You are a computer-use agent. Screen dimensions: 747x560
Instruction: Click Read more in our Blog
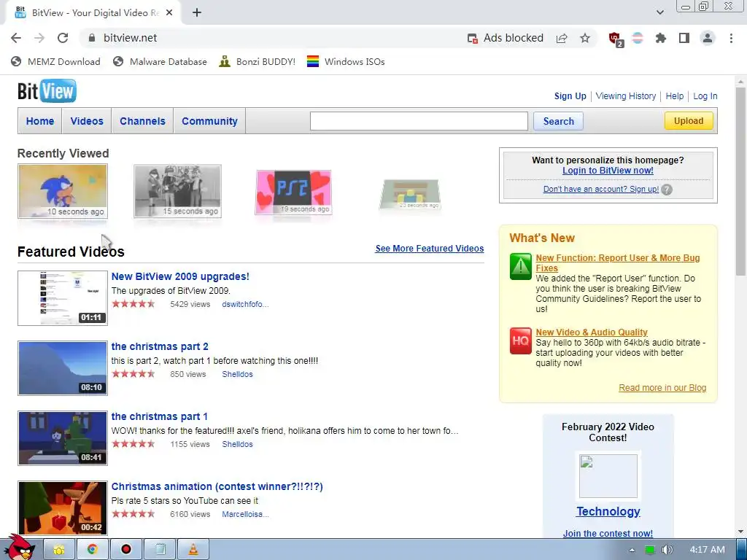tap(662, 388)
